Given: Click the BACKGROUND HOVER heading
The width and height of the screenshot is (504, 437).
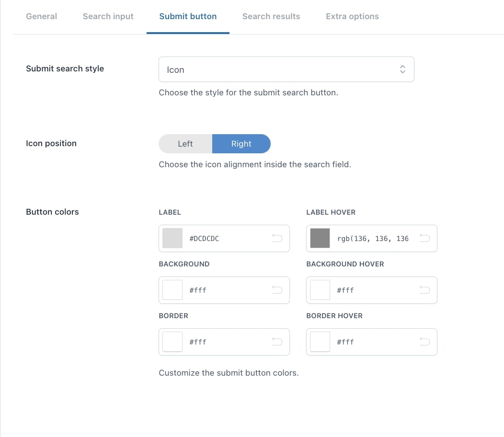Looking at the screenshot, I should [x=345, y=264].
